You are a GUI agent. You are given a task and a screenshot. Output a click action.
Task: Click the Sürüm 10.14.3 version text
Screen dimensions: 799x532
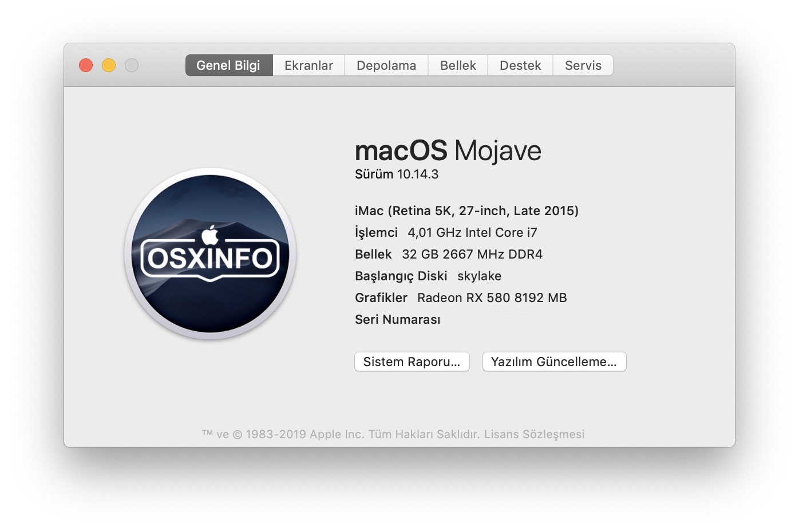point(396,174)
